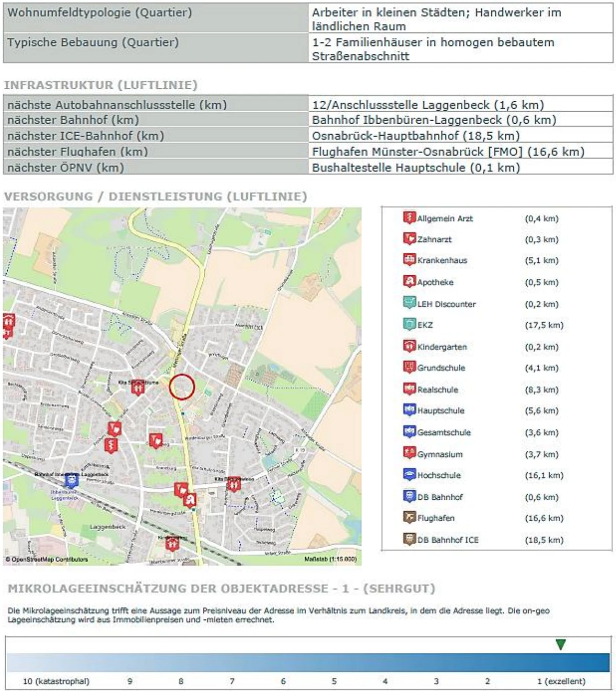Select the Gymnasium legend icon
616x692 pixels.
click(x=409, y=453)
